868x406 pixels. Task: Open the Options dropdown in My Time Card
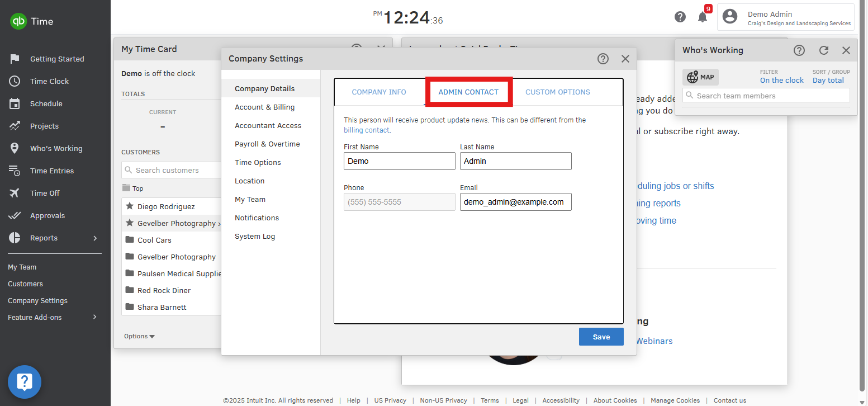139,336
